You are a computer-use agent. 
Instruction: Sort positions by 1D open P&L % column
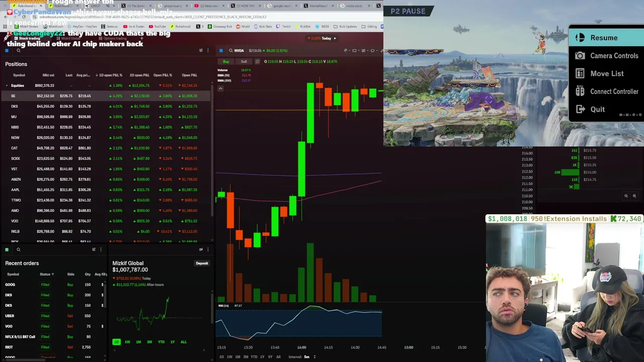[109, 75]
